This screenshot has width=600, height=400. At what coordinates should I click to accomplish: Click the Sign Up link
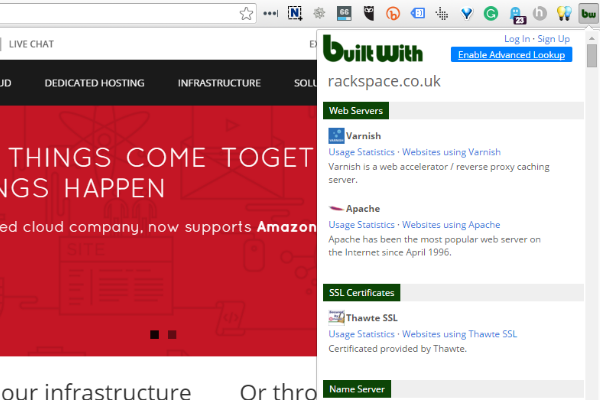(x=554, y=39)
